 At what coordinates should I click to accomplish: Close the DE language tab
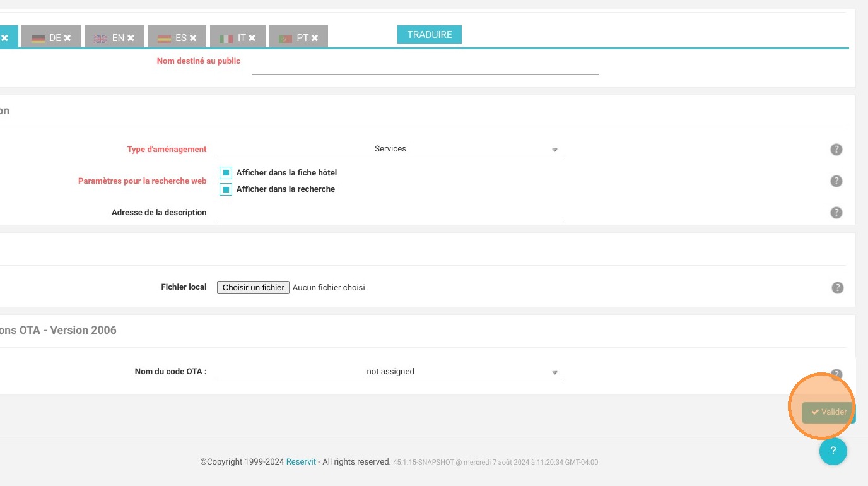point(67,38)
